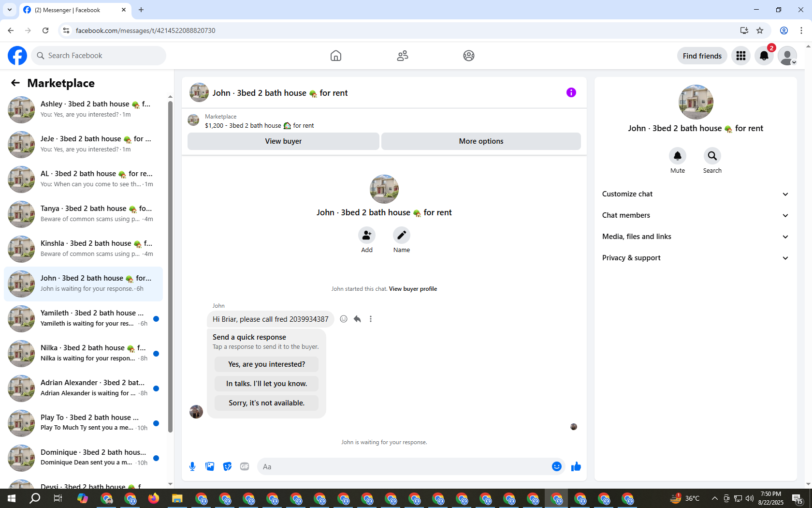812x508 pixels.
Task: Open Windows notification center icon
Action: pyautogui.click(x=797, y=499)
